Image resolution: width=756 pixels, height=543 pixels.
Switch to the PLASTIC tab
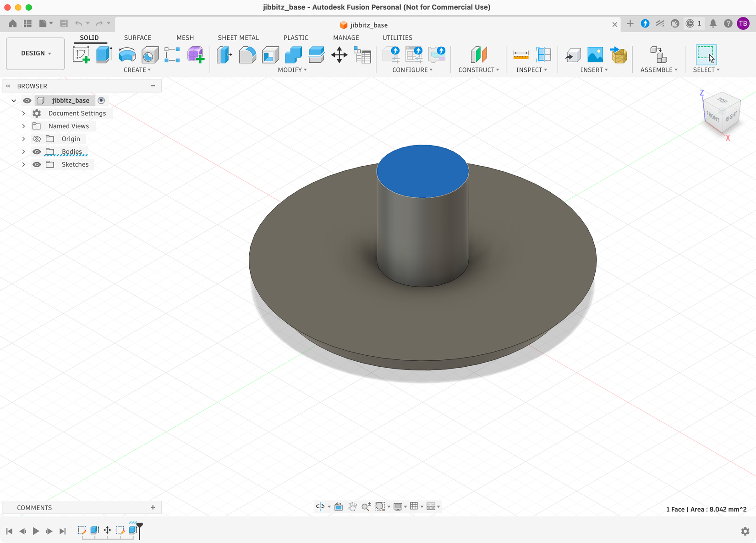coord(296,38)
